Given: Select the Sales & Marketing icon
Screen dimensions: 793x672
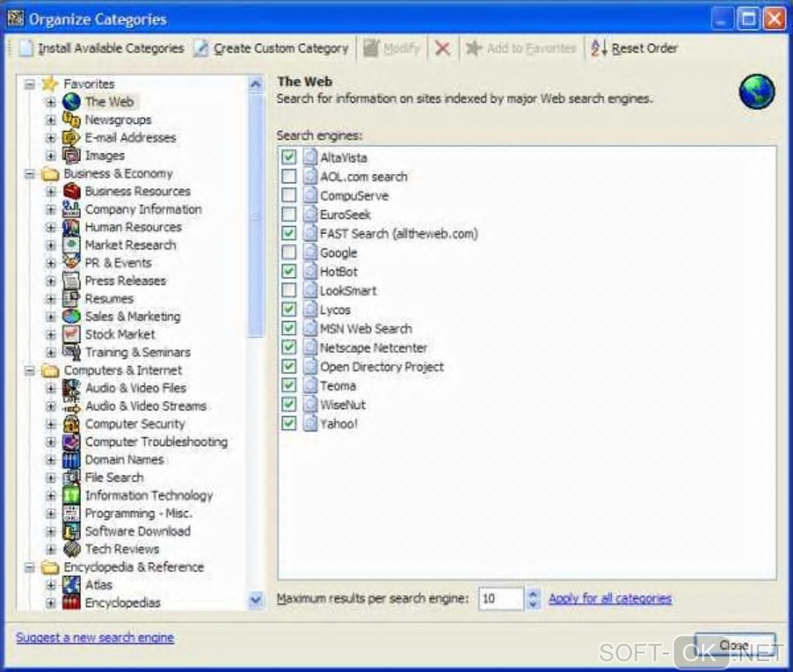Looking at the screenshot, I should (72, 316).
